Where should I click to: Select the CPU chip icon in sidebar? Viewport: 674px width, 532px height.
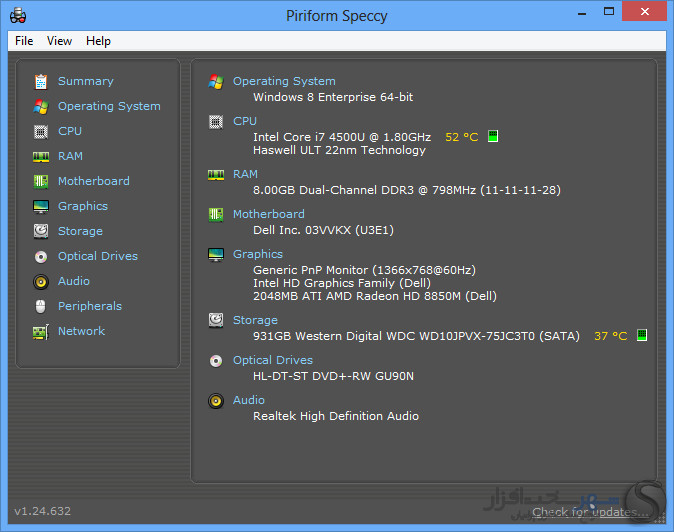(41, 131)
